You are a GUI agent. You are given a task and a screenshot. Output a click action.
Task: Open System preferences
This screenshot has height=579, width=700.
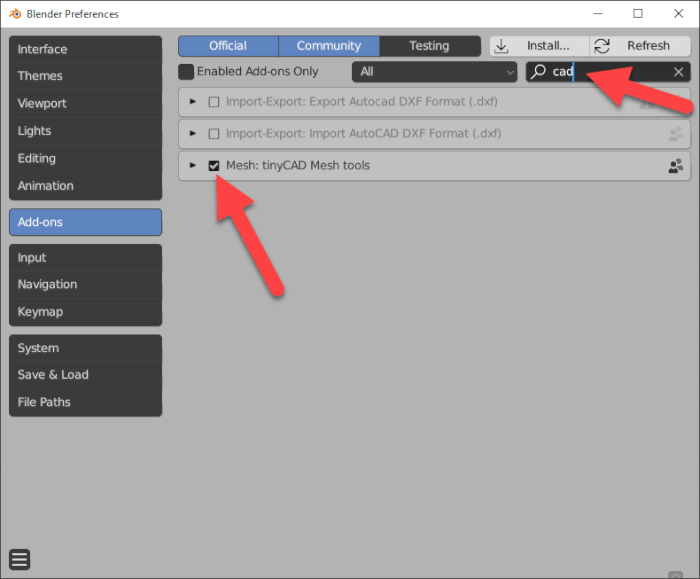[85, 348]
